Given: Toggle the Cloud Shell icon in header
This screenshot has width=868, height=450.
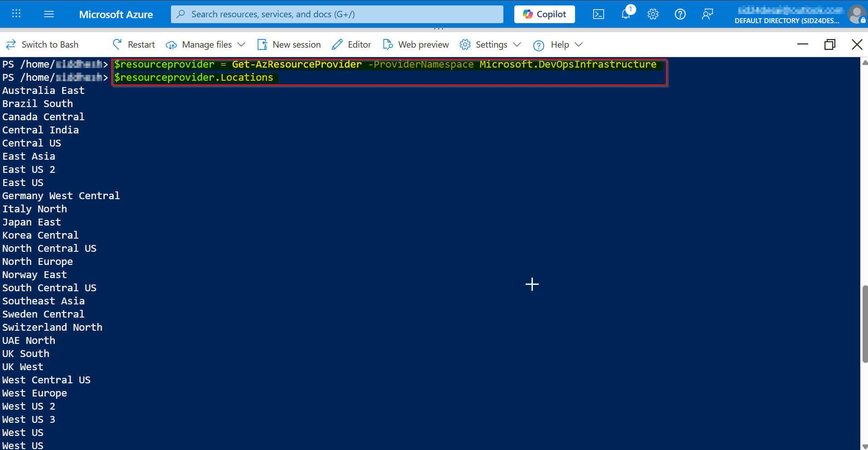Looking at the screenshot, I should click(x=599, y=14).
